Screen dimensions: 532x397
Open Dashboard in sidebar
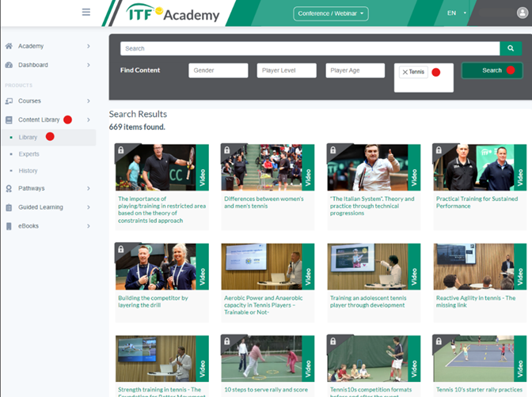(x=33, y=65)
